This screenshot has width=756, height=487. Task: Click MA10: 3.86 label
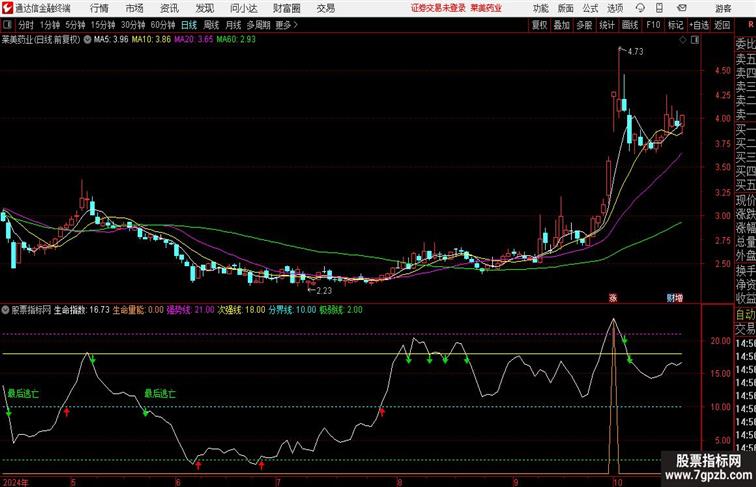tap(151, 40)
